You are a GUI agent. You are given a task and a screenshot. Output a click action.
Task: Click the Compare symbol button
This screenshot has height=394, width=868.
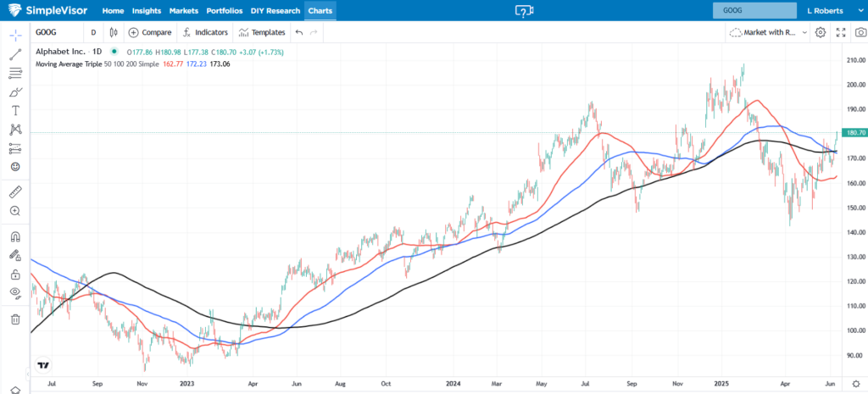[x=150, y=32]
